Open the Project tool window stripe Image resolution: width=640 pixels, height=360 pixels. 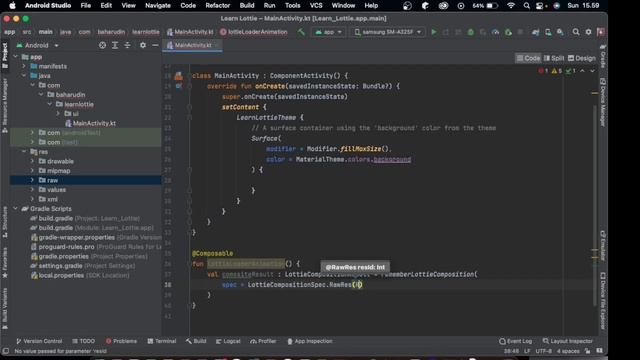5,56
